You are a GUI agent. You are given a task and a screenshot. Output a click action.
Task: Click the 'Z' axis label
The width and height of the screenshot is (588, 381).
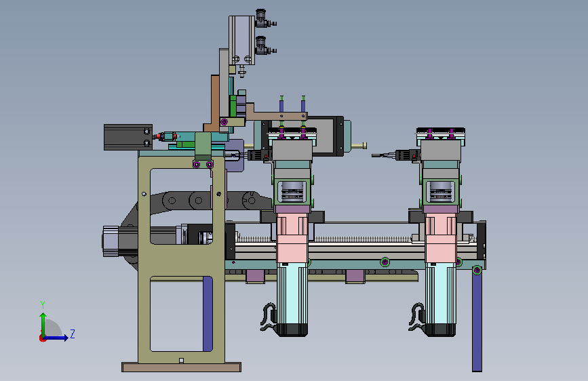73,334
